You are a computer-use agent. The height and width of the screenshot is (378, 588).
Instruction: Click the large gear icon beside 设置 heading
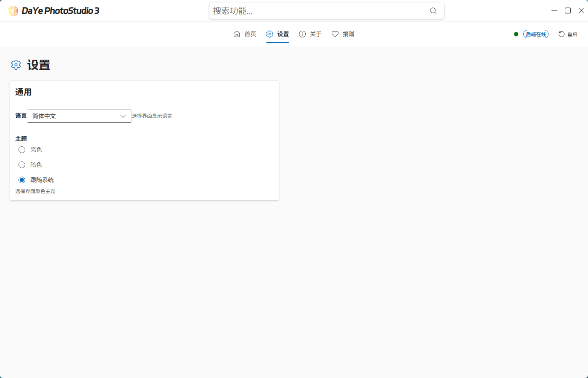click(16, 65)
